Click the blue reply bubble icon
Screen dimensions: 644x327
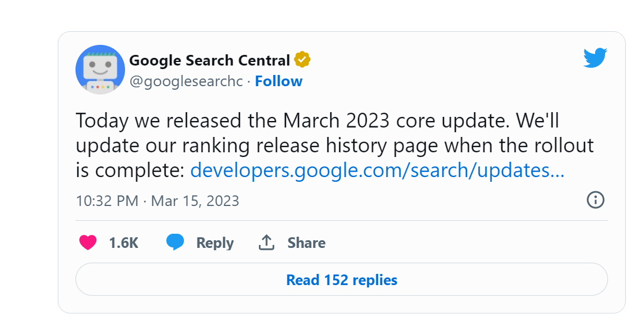pyautogui.click(x=175, y=243)
